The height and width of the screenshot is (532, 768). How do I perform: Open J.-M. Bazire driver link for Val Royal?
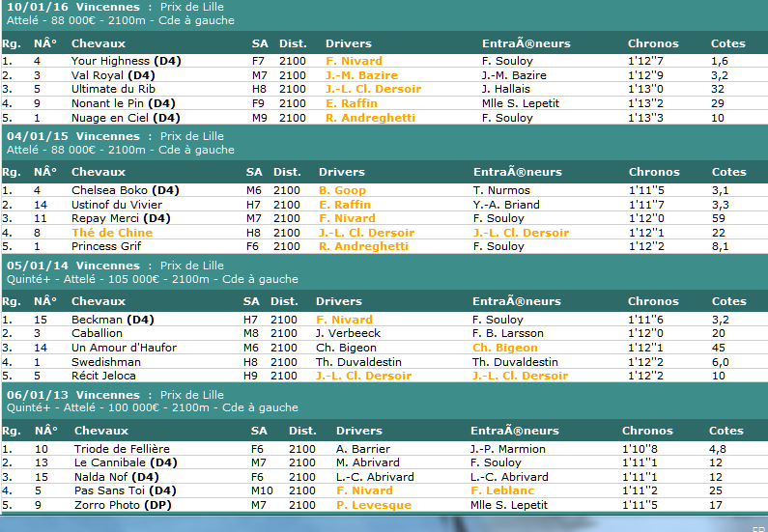pos(361,74)
